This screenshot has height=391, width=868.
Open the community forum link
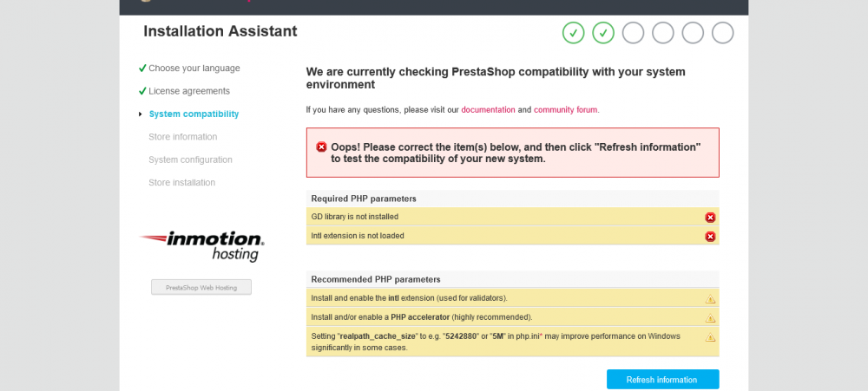pyautogui.click(x=565, y=110)
